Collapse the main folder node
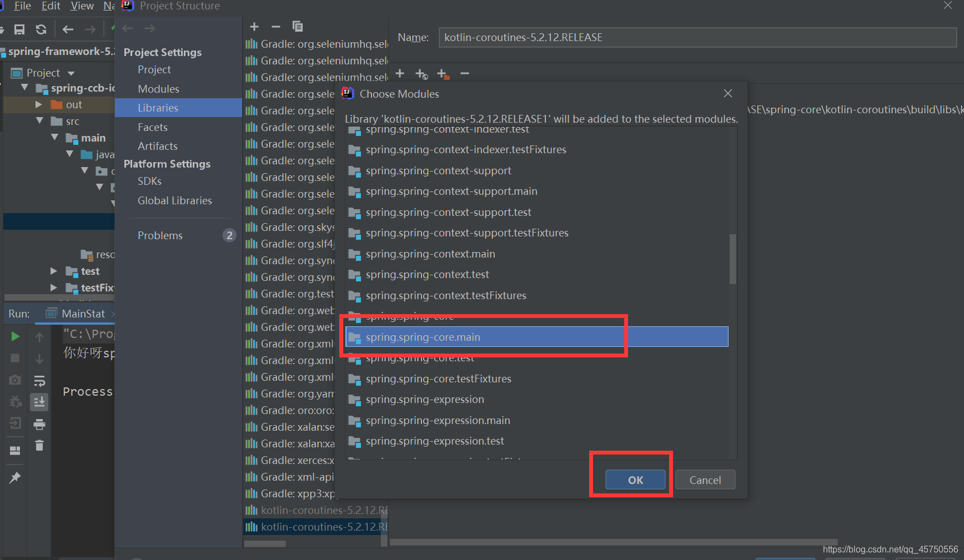Image resolution: width=964 pixels, height=560 pixels. [x=54, y=137]
